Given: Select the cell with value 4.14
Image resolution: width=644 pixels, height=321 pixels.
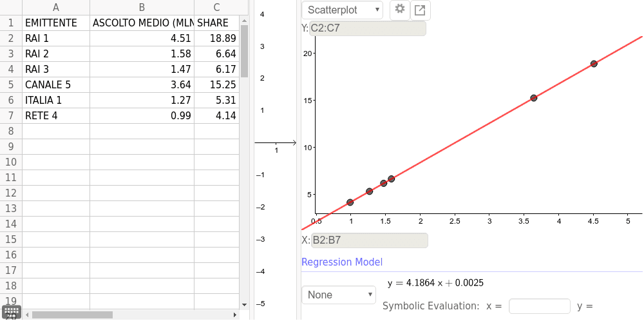Looking at the screenshot, I should [216, 115].
